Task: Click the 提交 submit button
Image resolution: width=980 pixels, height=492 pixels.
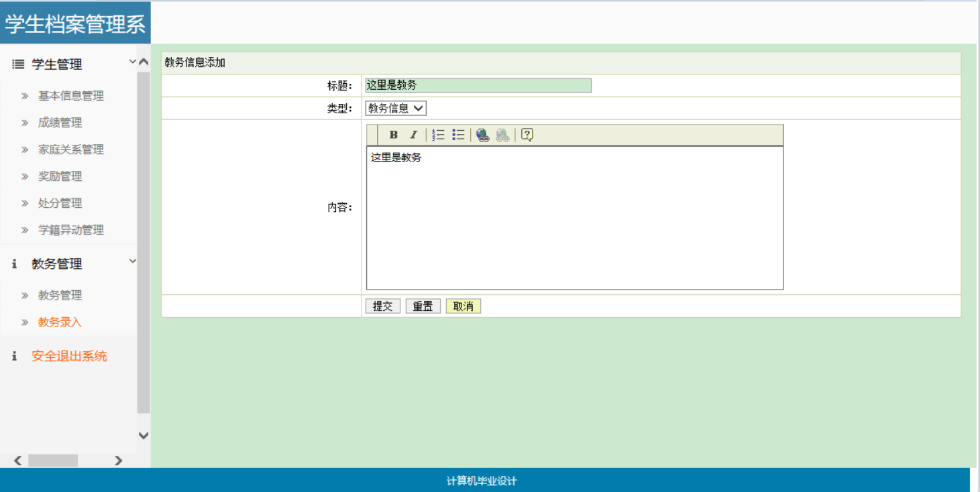Action: pos(383,306)
